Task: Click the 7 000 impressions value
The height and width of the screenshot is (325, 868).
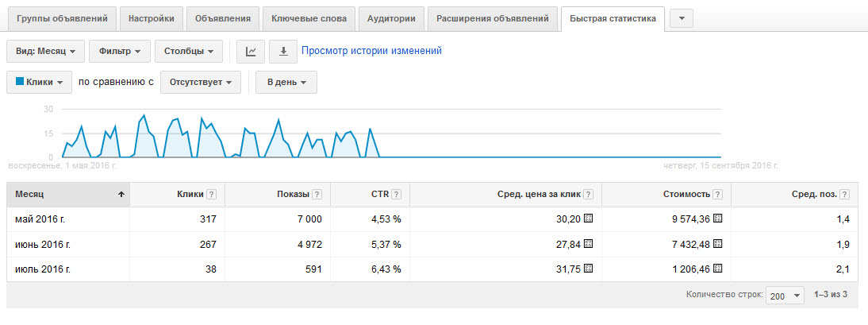Action: click(x=309, y=219)
